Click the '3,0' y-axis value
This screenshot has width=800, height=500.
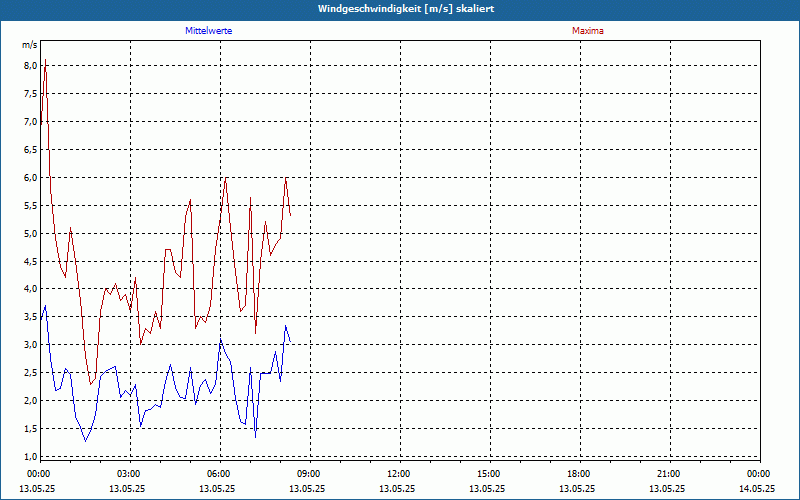coord(30,344)
